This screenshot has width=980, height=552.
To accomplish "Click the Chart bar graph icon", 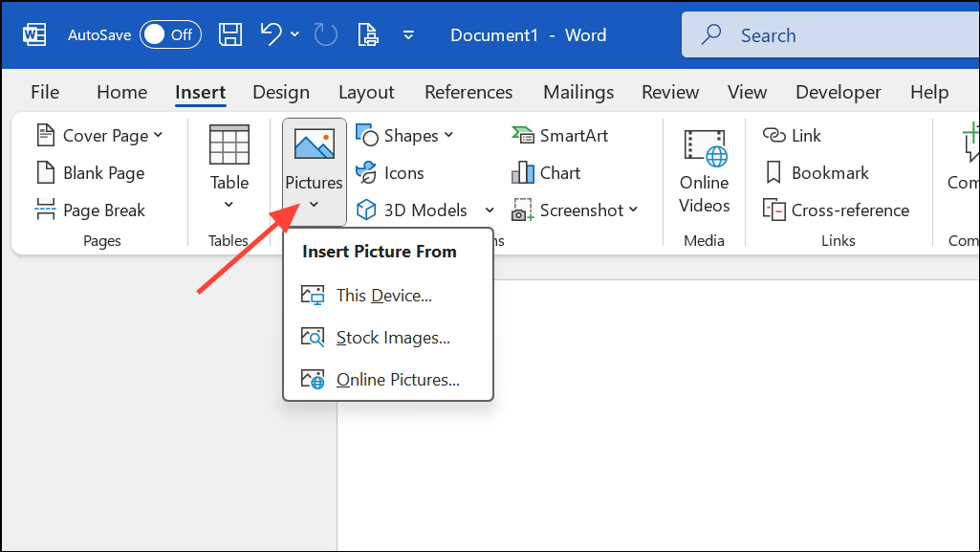I will pyautogui.click(x=522, y=172).
